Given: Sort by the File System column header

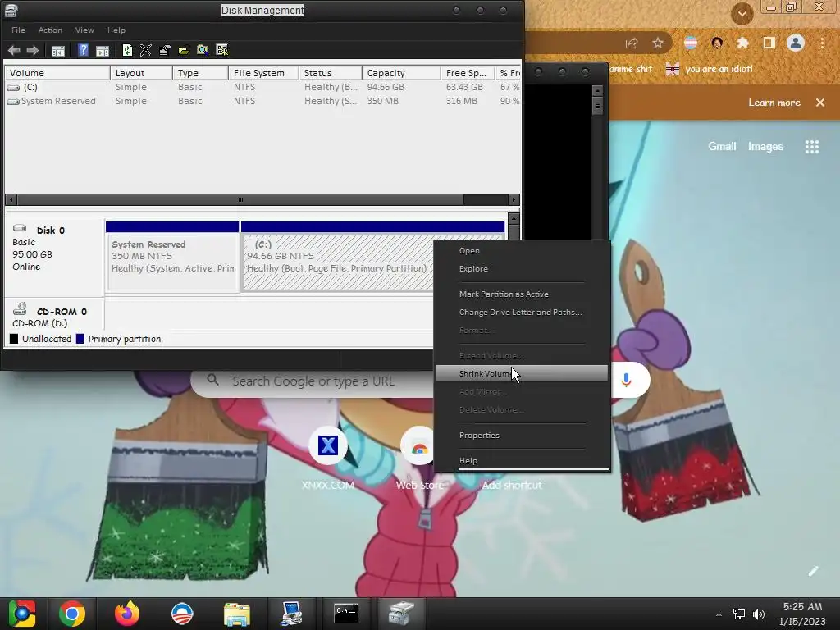Looking at the screenshot, I should click(263, 73).
